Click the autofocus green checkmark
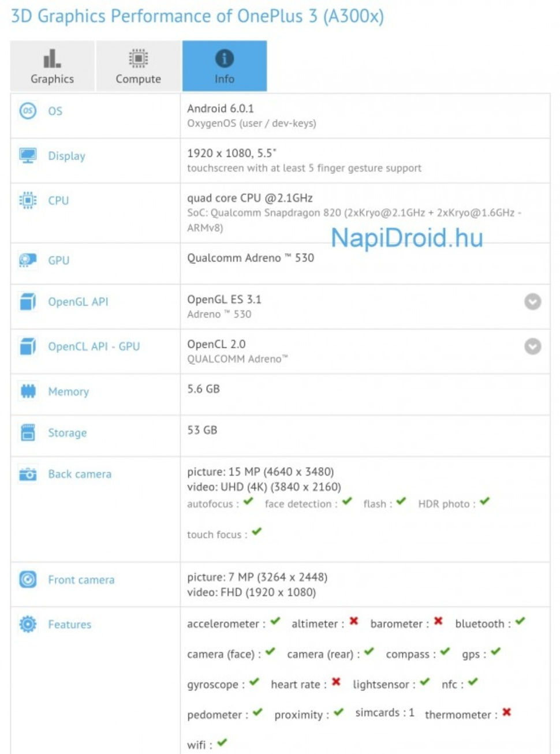The width and height of the screenshot is (560, 754). (x=248, y=502)
